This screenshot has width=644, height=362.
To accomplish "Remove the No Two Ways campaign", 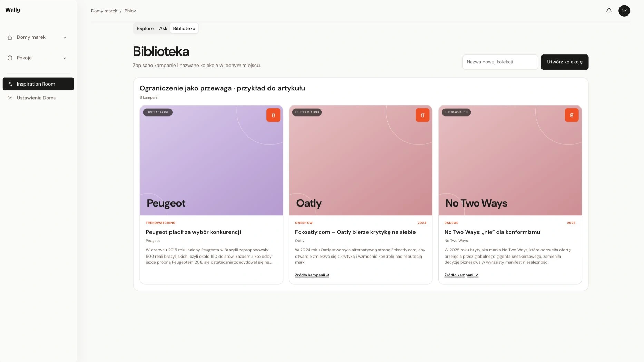I will [572, 115].
